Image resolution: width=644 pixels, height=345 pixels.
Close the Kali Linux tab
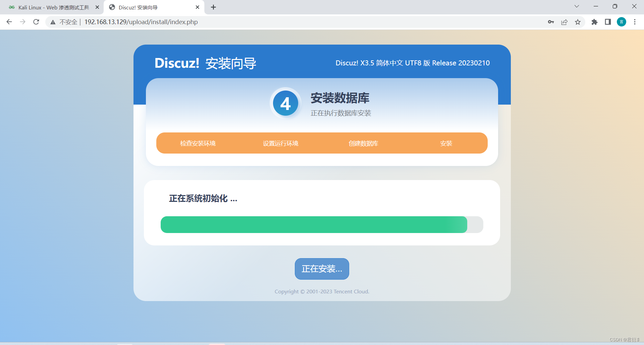click(x=97, y=7)
